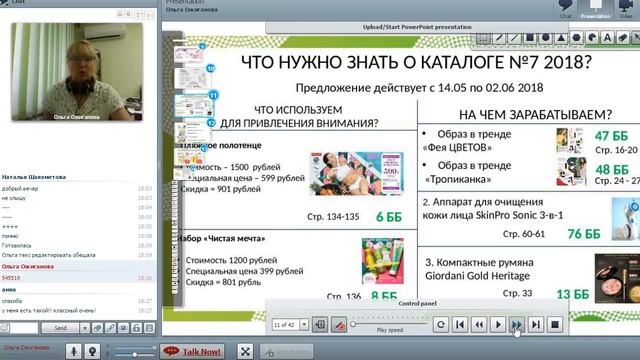Click the 11 of 42 slide field
This screenshot has width=640, height=360.
[286, 324]
